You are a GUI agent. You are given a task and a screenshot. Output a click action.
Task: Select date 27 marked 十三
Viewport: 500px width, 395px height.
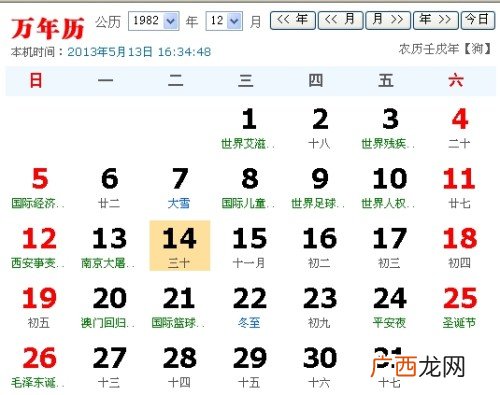tap(109, 367)
